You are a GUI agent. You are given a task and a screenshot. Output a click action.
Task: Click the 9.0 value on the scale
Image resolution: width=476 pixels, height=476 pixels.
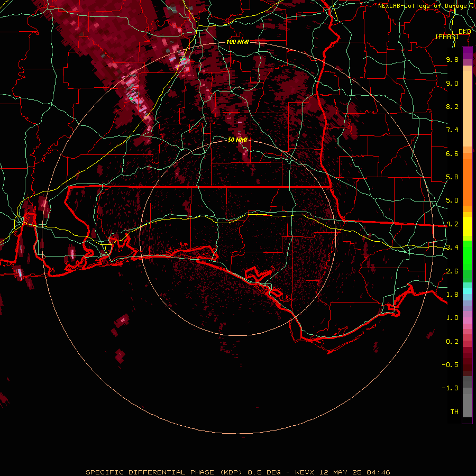[452, 83]
